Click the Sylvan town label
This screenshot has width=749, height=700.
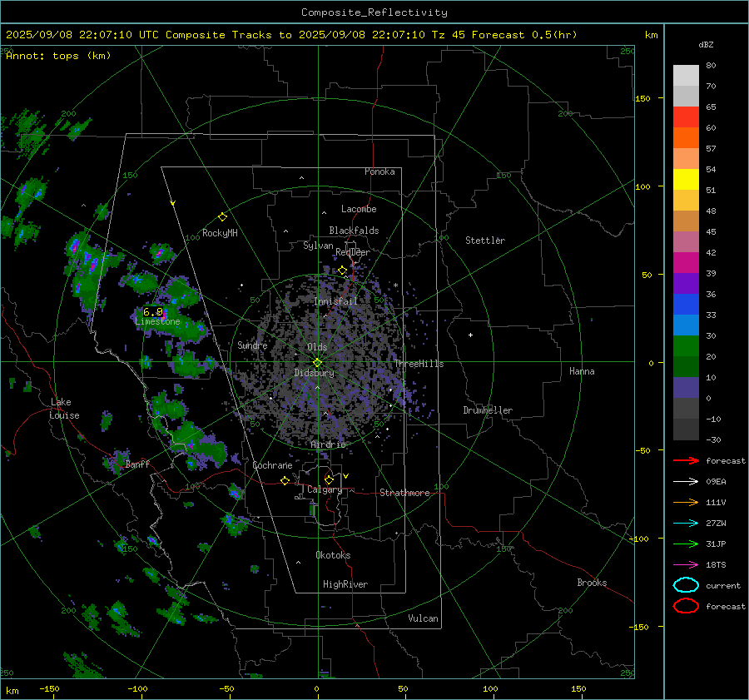pos(318,246)
